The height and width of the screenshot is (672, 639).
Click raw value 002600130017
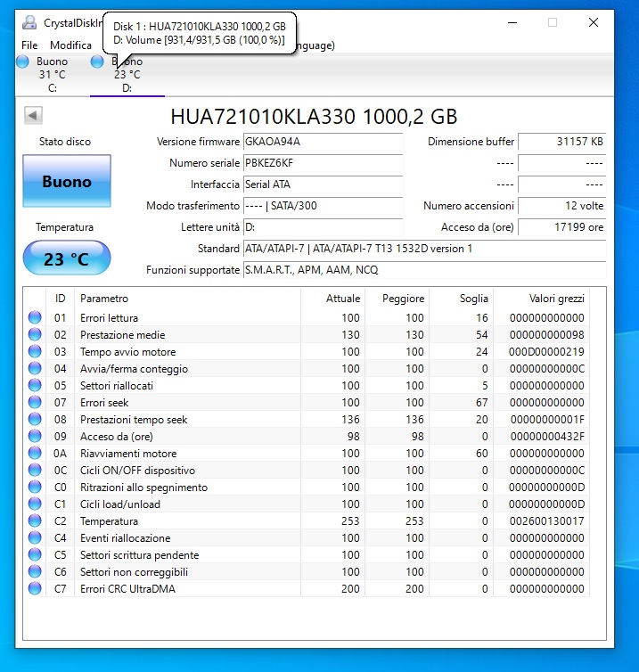546,521
